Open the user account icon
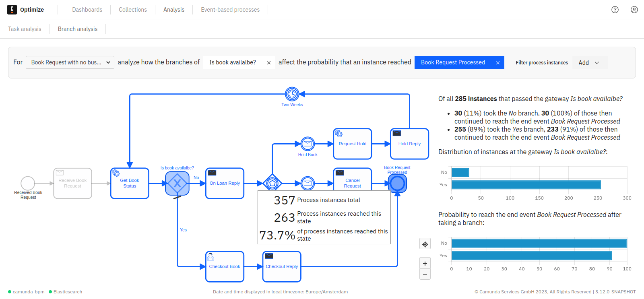644x299 pixels. click(x=634, y=10)
